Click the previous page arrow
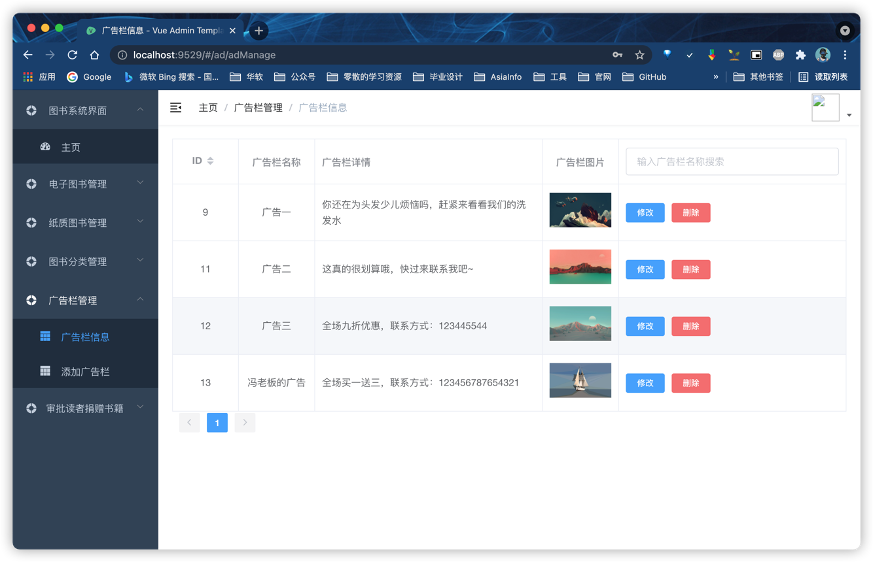874x562 pixels. click(190, 423)
